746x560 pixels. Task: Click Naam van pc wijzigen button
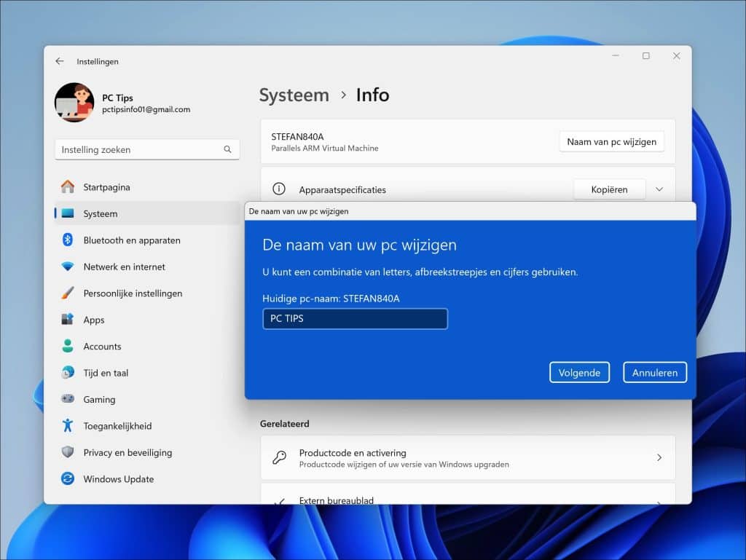[x=611, y=142]
